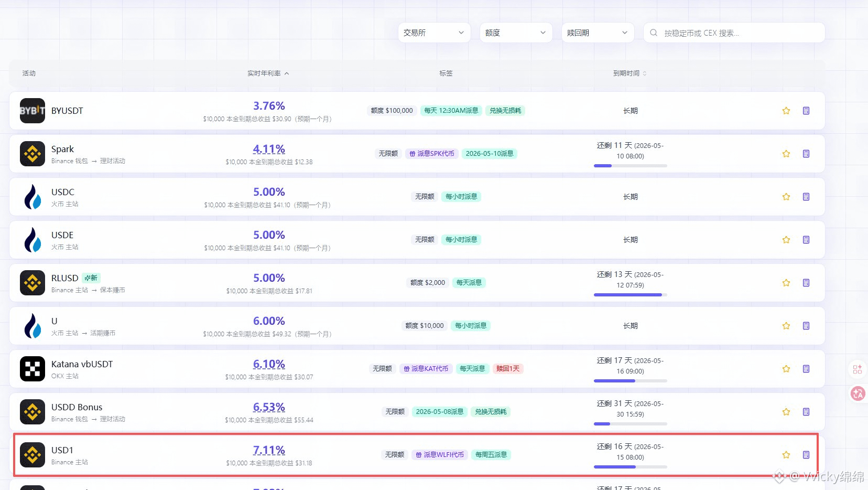Click the 派息SPK代币 tag
Image resolution: width=868 pixels, height=490 pixels.
pos(432,154)
